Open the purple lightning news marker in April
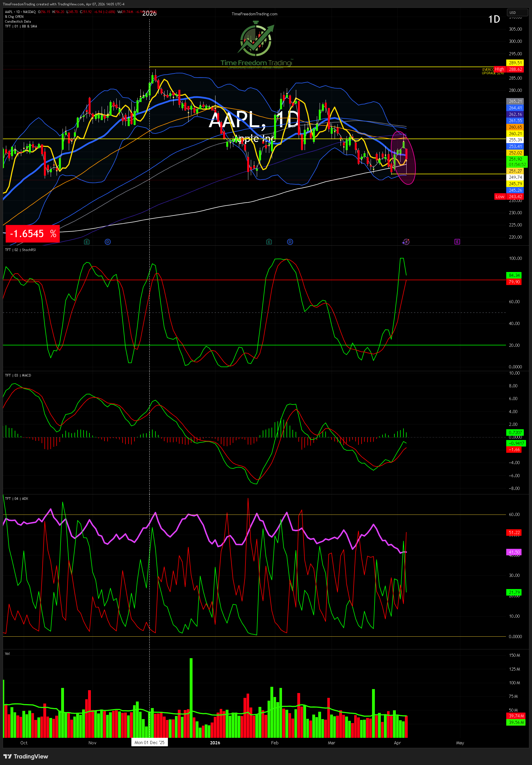 [405, 242]
